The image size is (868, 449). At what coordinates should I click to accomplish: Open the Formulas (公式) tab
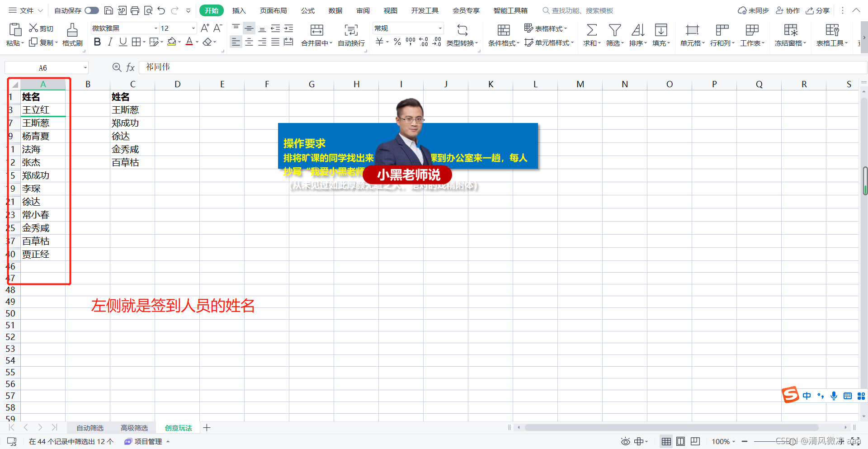[x=308, y=10]
